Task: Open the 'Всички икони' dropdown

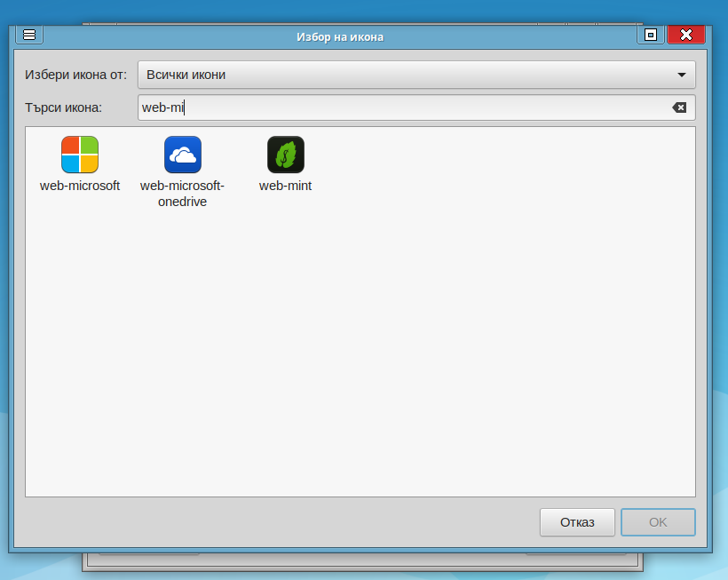Action: tap(416, 75)
